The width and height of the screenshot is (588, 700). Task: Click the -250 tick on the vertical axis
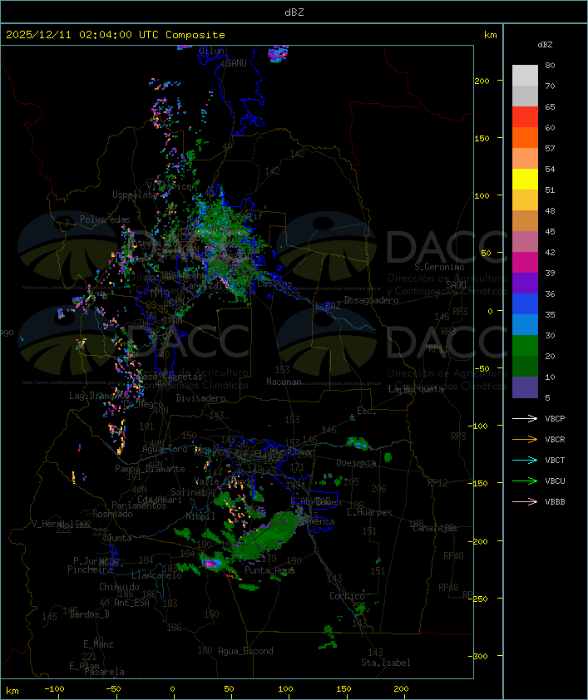pyautogui.click(x=480, y=599)
